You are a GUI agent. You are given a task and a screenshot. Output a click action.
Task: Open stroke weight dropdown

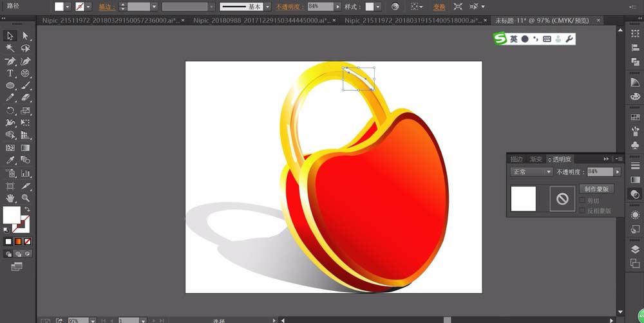click(155, 7)
